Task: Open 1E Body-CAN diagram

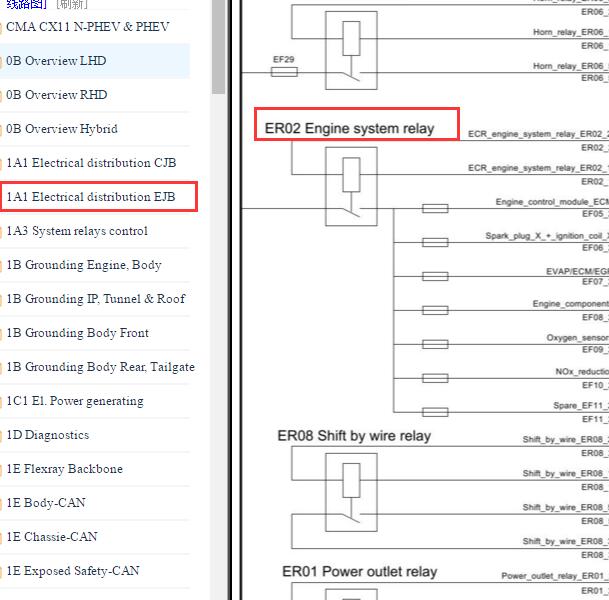Action: point(46,503)
